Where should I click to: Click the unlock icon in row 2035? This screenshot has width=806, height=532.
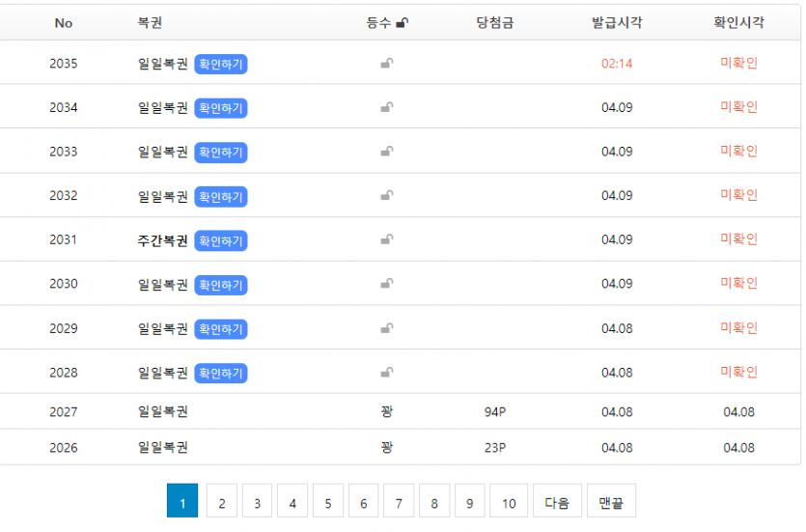pos(386,64)
